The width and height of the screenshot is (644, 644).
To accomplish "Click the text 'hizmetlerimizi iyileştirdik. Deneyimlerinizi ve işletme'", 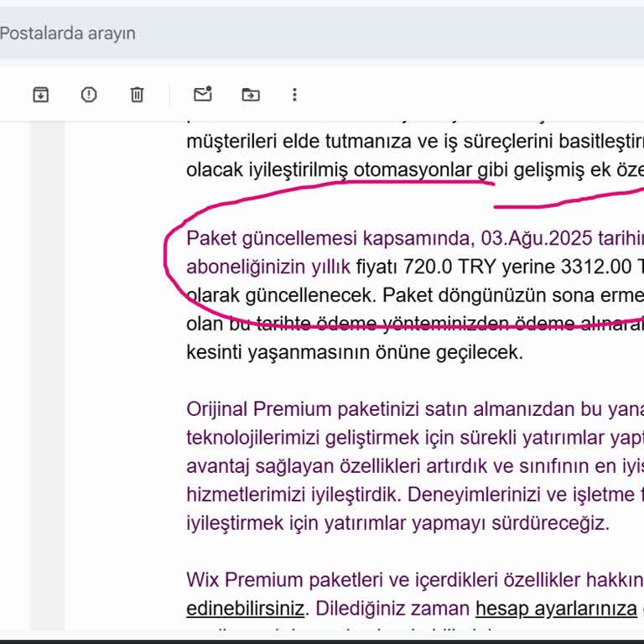I will 410,495.
